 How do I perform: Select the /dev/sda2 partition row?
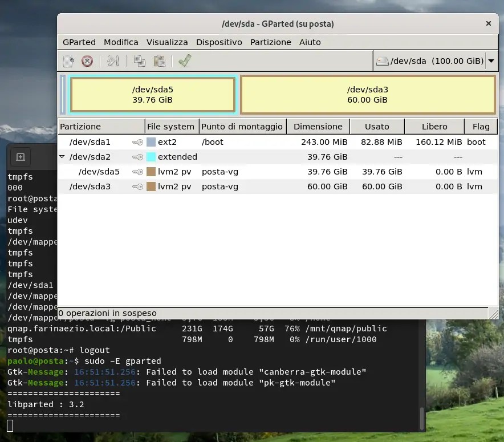[278, 157]
